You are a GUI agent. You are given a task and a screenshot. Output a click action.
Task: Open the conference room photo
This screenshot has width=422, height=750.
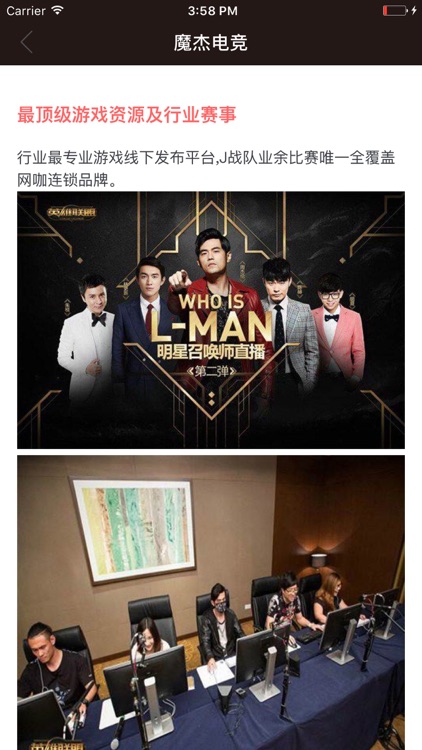[x=211, y=603]
